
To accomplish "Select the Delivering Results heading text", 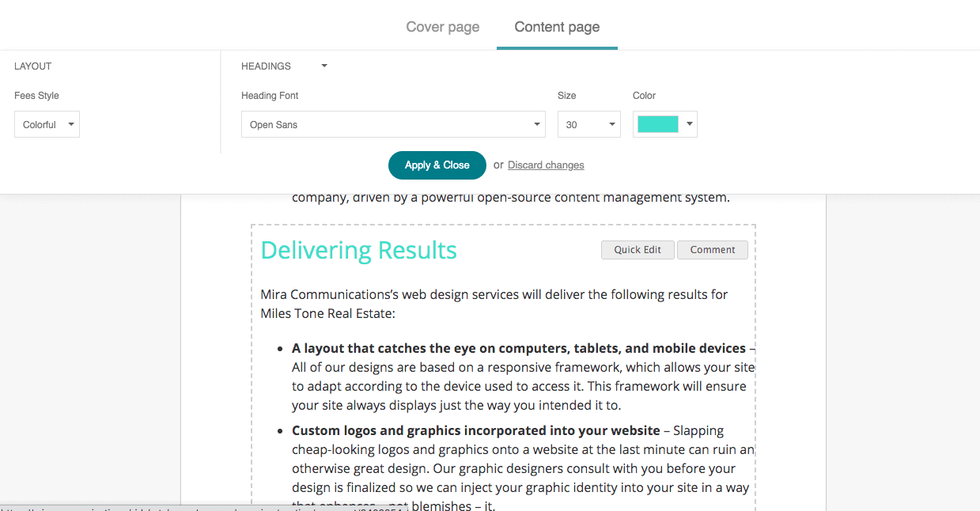I will click(x=358, y=250).
